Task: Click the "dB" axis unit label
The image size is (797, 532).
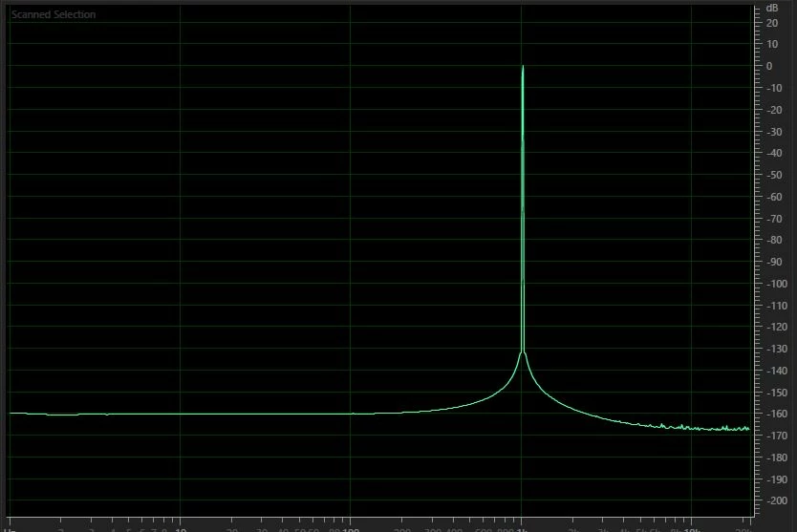Action: click(x=772, y=8)
